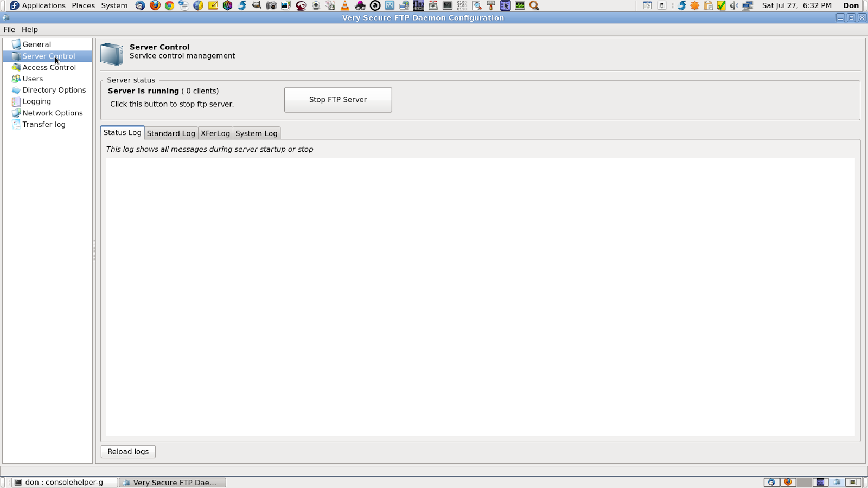Reload the logs

[x=128, y=452]
